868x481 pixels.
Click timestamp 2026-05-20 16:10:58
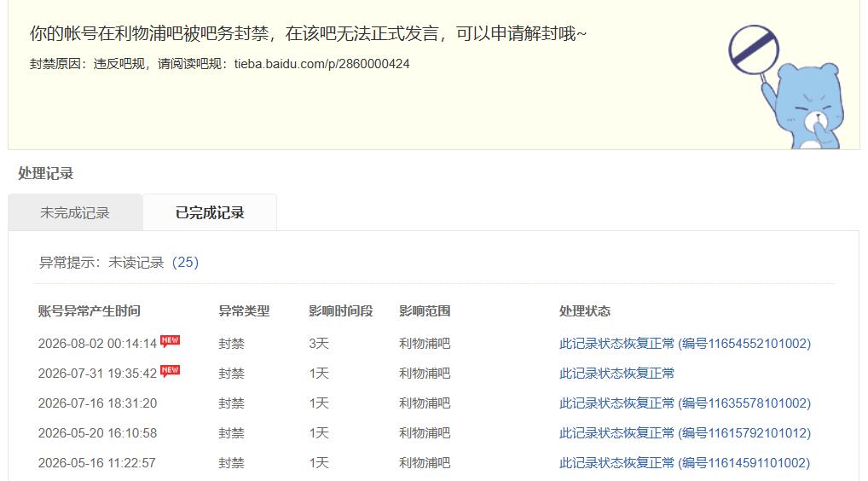[97, 433]
